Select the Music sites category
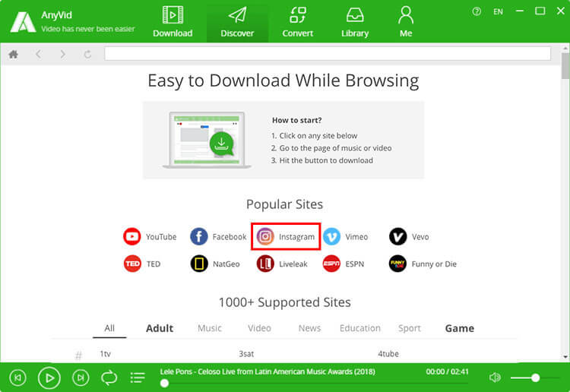This screenshot has height=392, width=570. [x=210, y=328]
